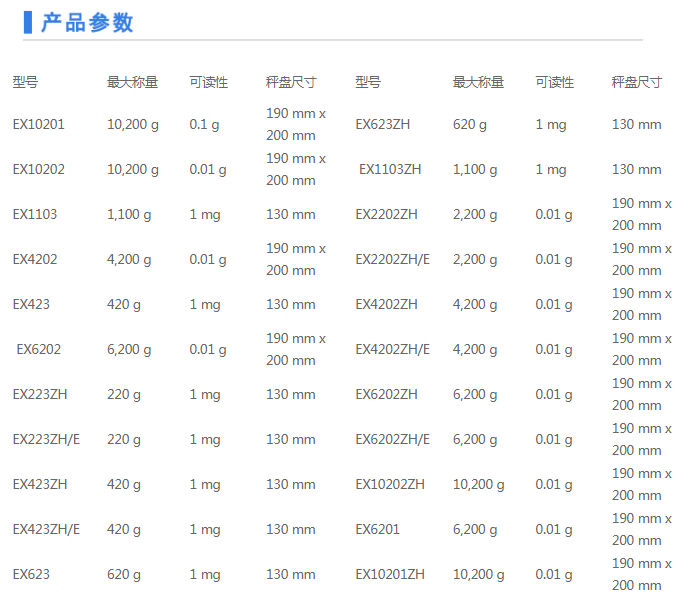Select the EX10201 model cell
The width and height of the screenshot is (697, 610).
tap(38, 125)
